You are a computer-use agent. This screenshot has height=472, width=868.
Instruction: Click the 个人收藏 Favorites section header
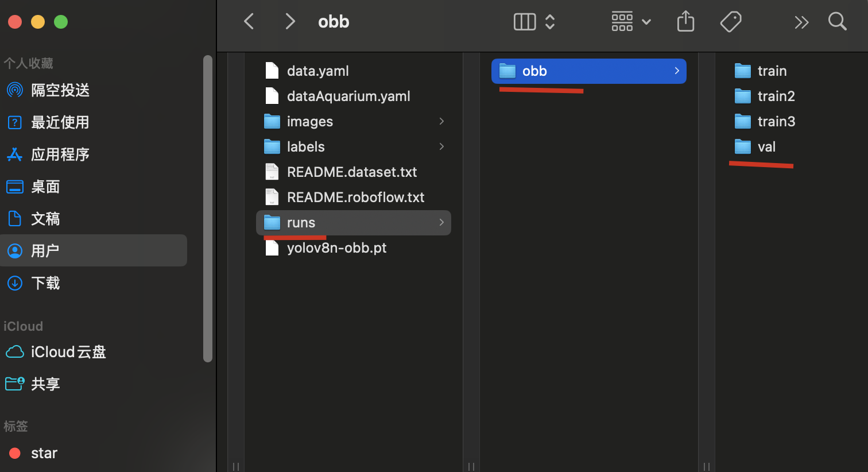[28, 63]
